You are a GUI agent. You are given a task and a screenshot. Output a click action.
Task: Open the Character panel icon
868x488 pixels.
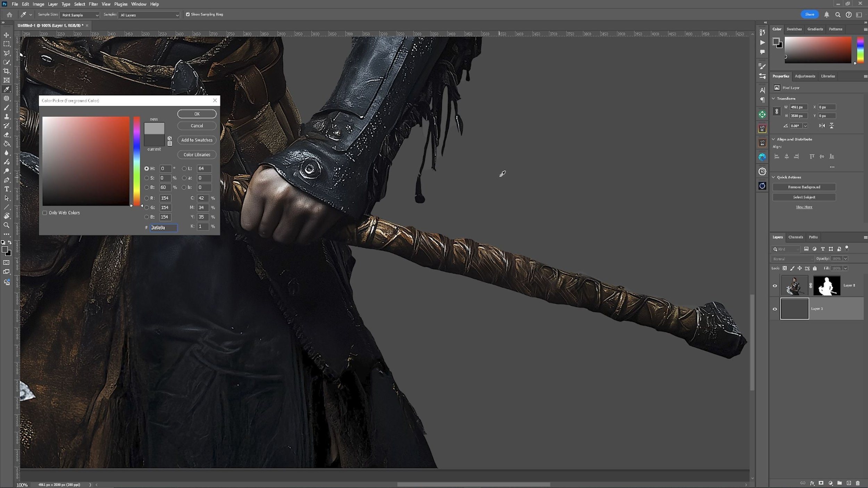[x=762, y=90]
